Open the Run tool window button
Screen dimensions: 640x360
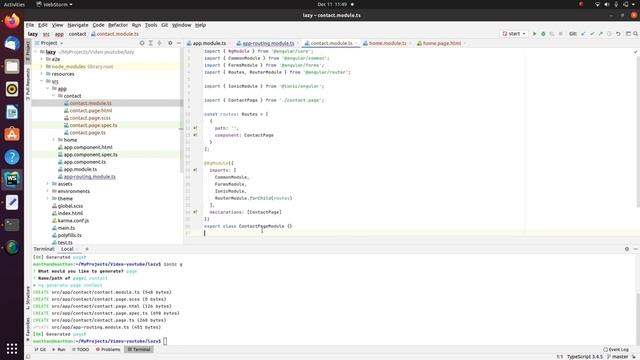[x=58, y=349]
